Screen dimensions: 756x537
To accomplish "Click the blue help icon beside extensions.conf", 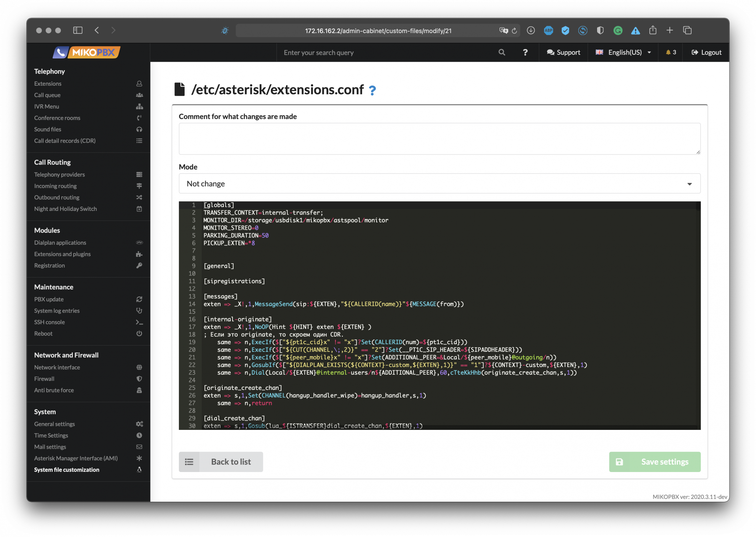I will coord(372,90).
